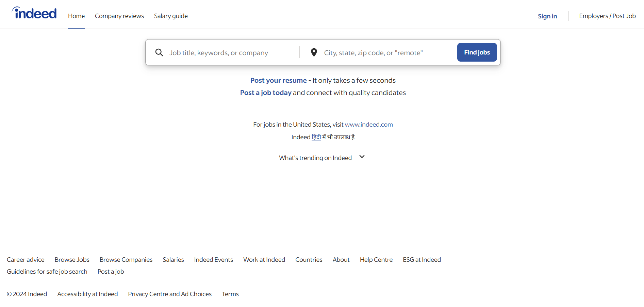The image size is (644, 307).
Task: Open Employers / Post Job
Action: [x=607, y=16]
